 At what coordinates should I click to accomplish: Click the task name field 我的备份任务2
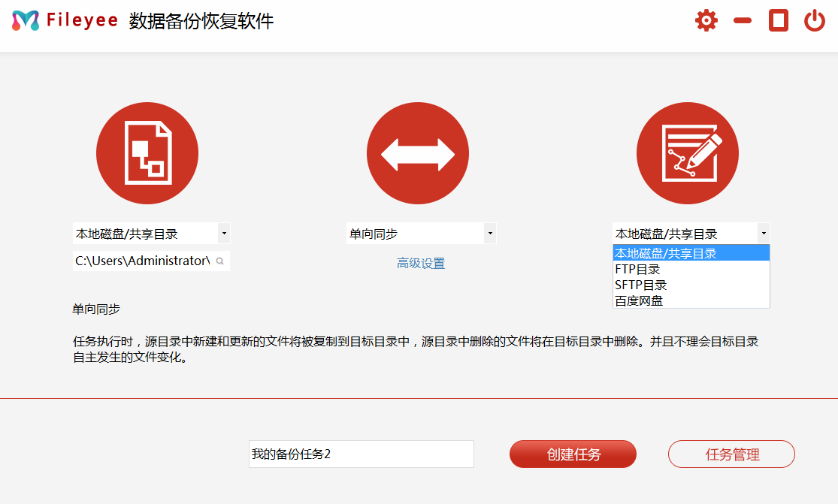pyautogui.click(x=361, y=454)
